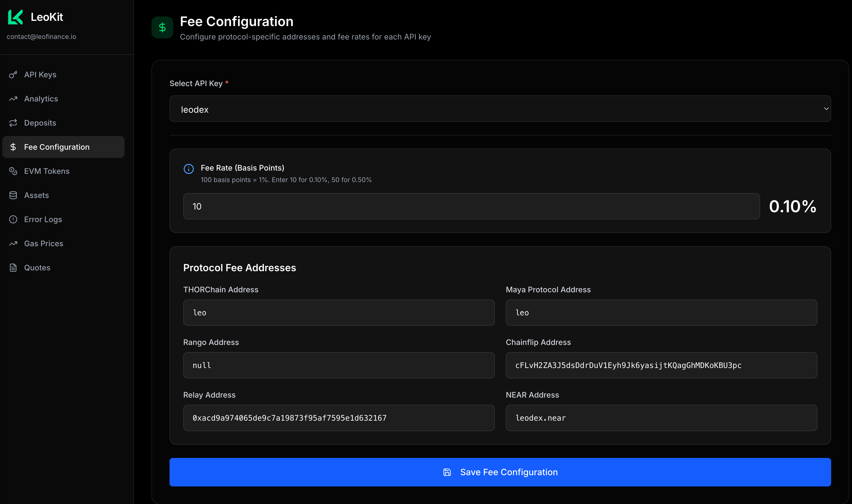Viewport: 852px width, 504px height.
Task: Click the EVM Tokens coins icon
Action: click(x=13, y=171)
